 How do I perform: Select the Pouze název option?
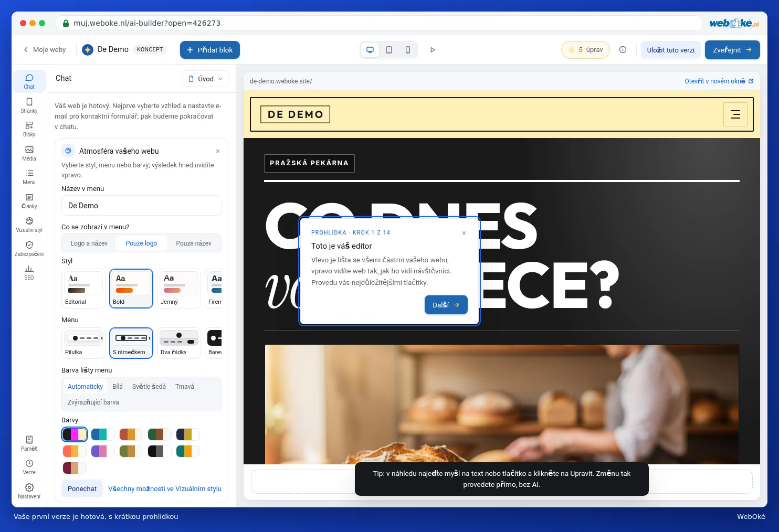pyautogui.click(x=194, y=243)
